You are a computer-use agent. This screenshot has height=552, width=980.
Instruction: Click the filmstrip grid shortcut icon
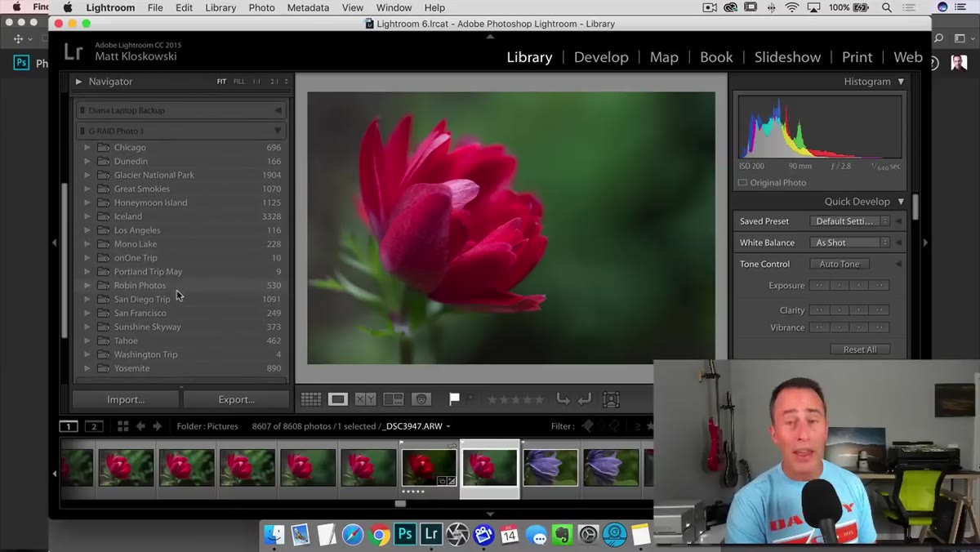(122, 426)
